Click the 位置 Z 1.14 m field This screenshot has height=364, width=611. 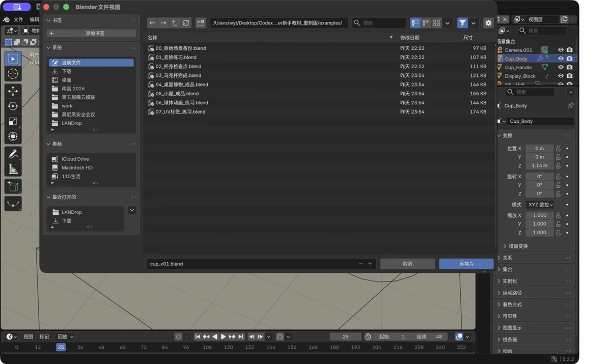coord(539,165)
